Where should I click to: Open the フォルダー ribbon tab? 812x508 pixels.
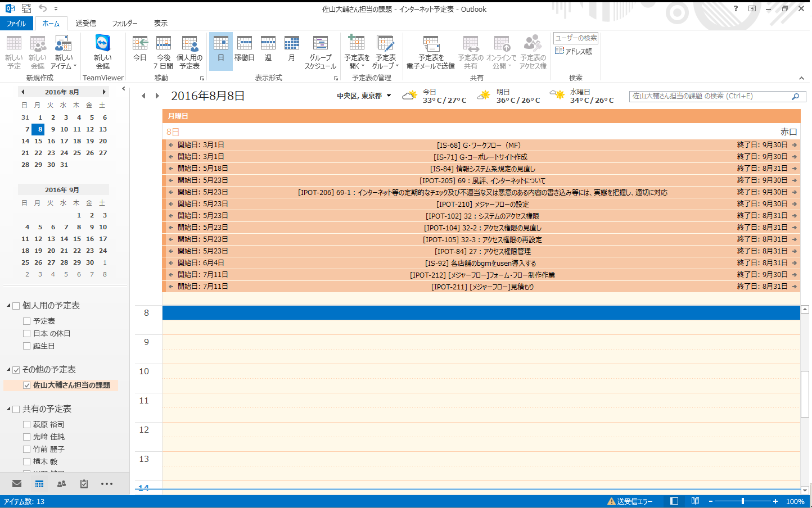click(x=124, y=23)
